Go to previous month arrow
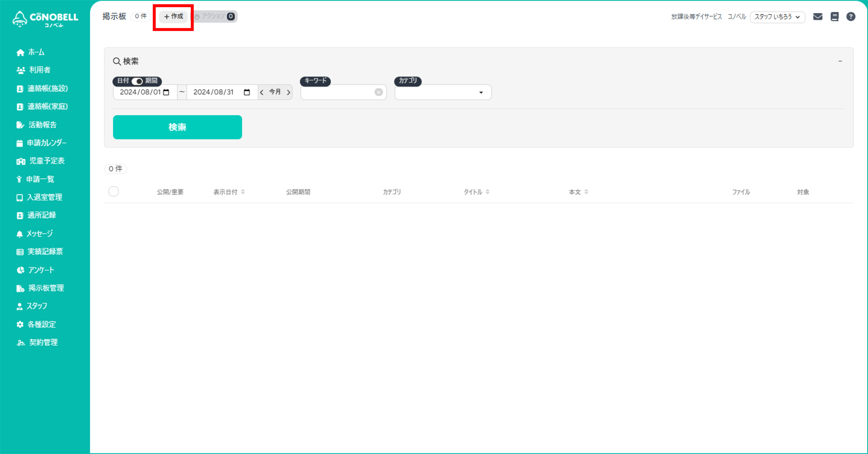The height and width of the screenshot is (454, 868). click(261, 92)
